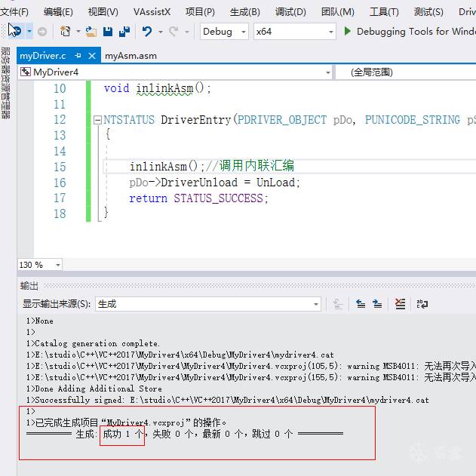Viewport: 476px width, 476px height.
Task: Click the 1>None output line
Action: pos(39,321)
